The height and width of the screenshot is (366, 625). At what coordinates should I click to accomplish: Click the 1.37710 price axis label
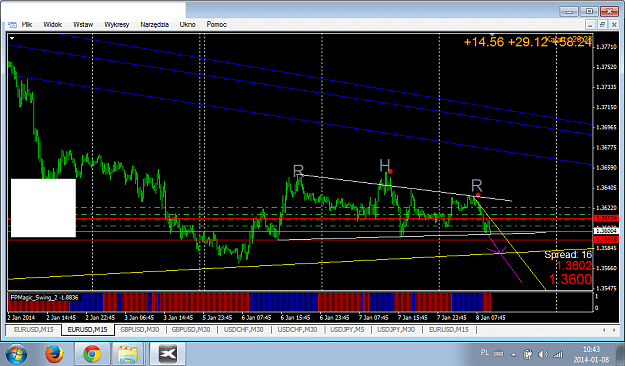coord(606,47)
